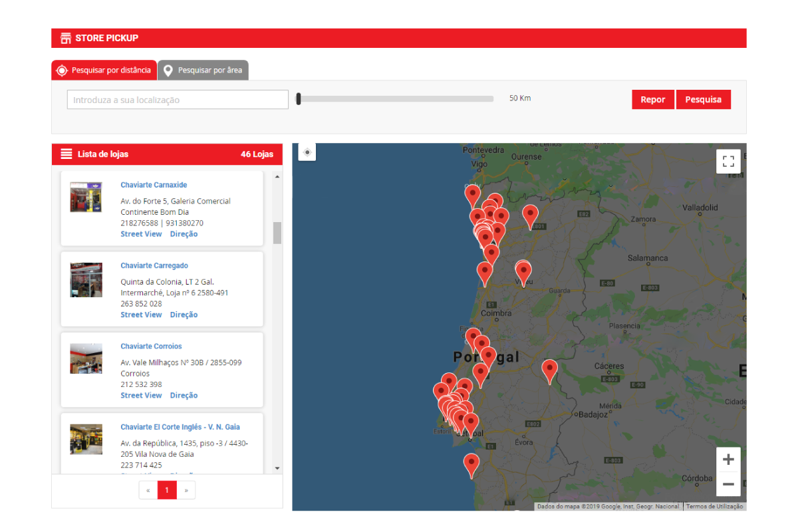Go to next page of store list
Screen dimensions: 798x532
coord(186,490)
